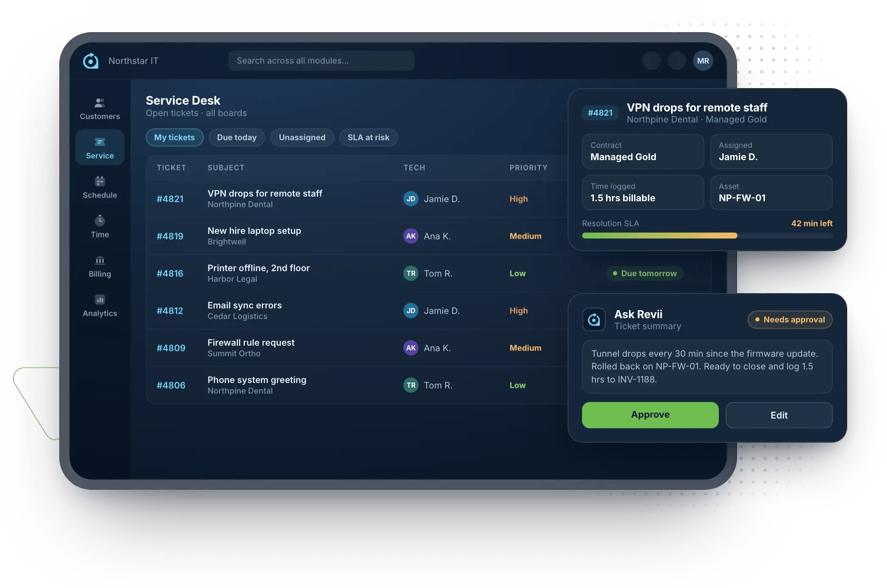Click the Northstar IT logo icon

[x=91, y=61]
